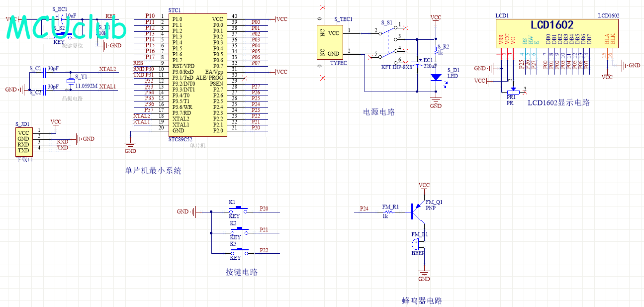Select the 单片机最小系统 caption text
This screenshot has width=644, height=307.
coord(153,171)
